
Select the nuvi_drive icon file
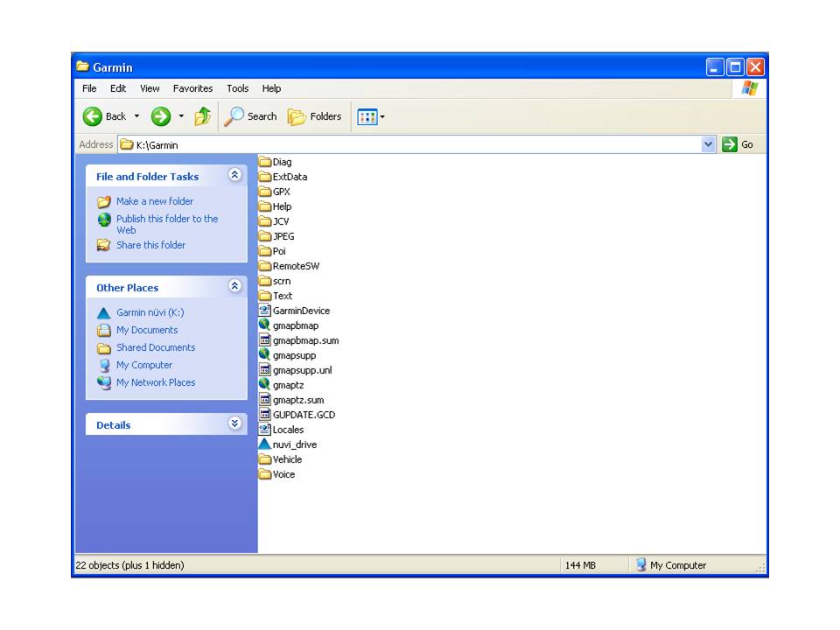[294, 444]
